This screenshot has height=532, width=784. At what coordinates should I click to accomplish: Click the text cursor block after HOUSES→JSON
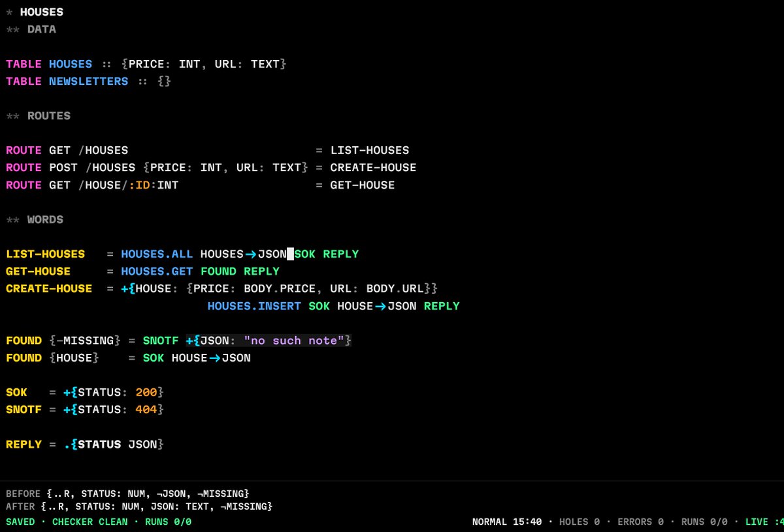pos(291,254)
